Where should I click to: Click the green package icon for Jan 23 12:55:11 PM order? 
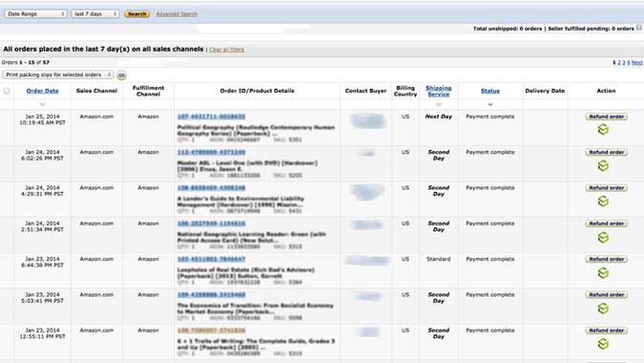pyautogui.click(x=603, y=344)
